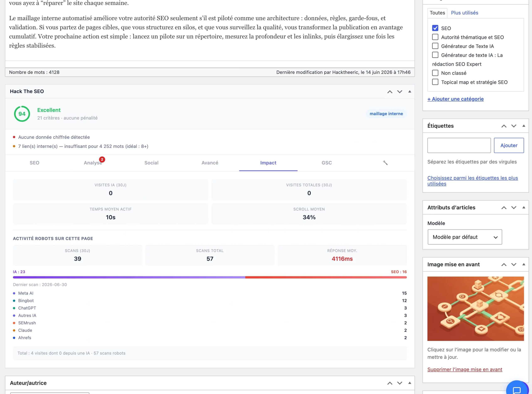Move Auteur/autrice panel up

click(390, 383)
